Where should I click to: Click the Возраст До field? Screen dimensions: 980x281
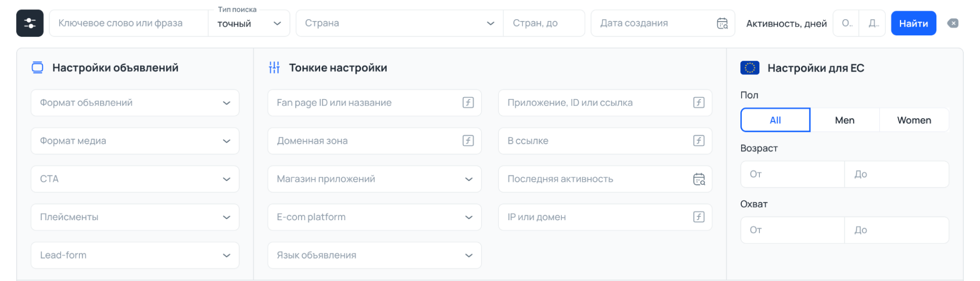[x=897, y=174]
